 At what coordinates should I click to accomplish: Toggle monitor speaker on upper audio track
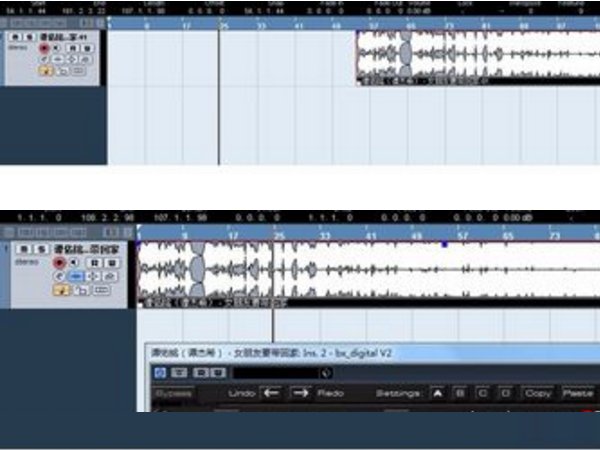tap(56, 48)
